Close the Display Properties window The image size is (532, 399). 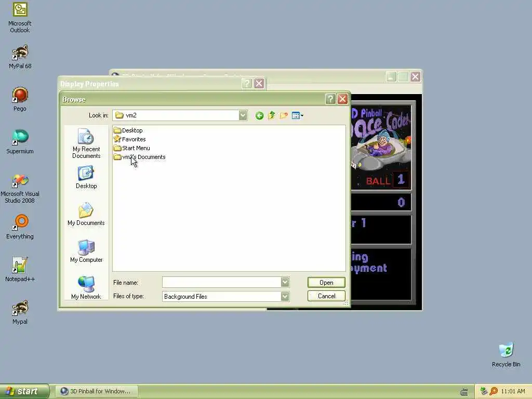(x=259, y=84)
